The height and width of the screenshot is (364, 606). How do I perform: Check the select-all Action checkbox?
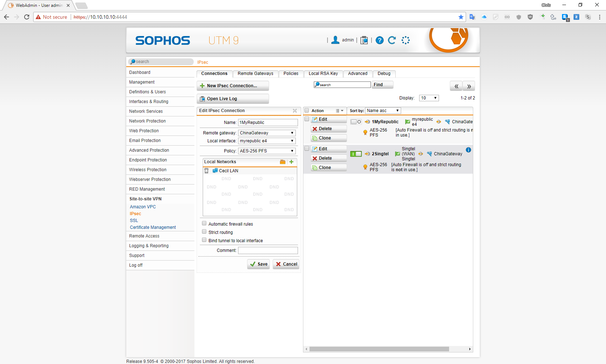point(307,110)
